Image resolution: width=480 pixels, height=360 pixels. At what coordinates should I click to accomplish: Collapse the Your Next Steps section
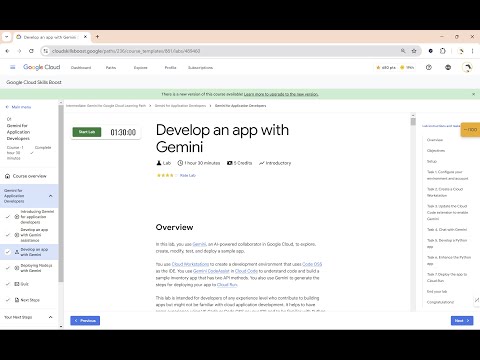51,317
